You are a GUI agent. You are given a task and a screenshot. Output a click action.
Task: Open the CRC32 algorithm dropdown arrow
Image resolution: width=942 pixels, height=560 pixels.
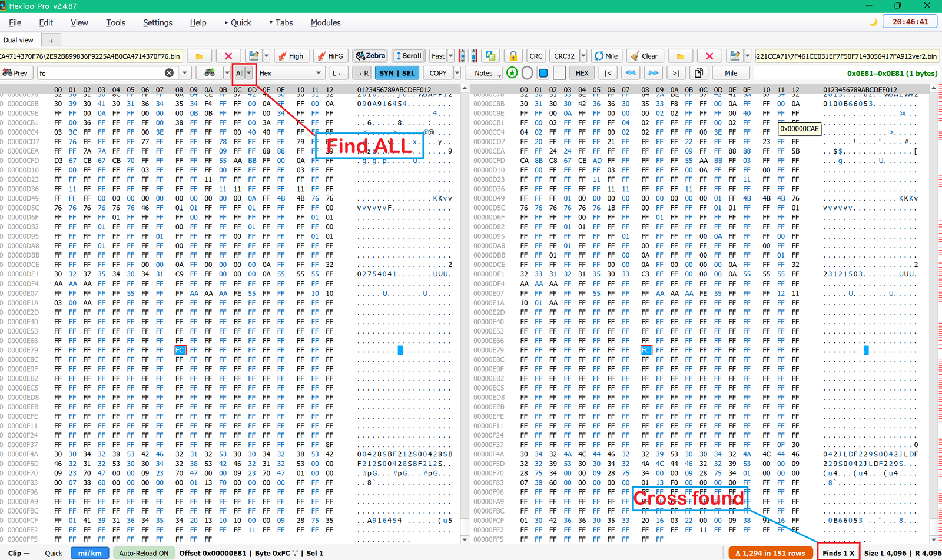point(583,56)
